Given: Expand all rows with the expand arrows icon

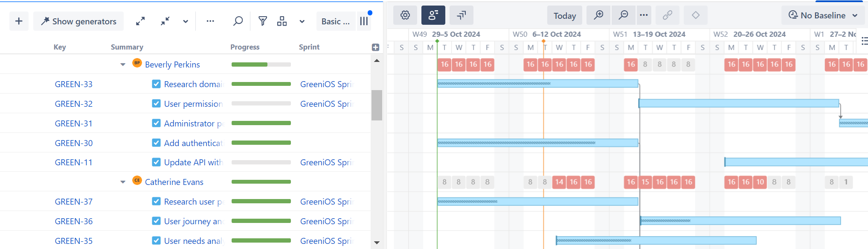Looking at the screenshot, I should (x=140, y=21).
